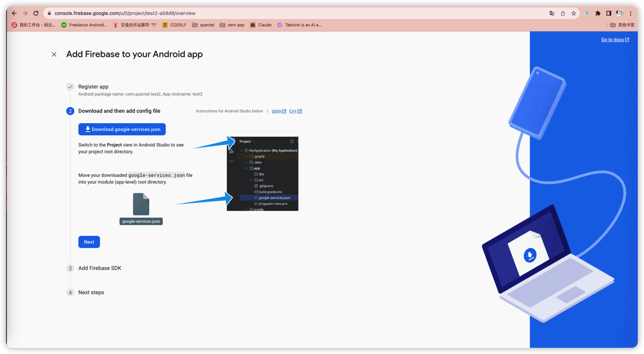Viewport: 644px width, 354px height.
Task: Click the Next button
Action: coord(89,242)
